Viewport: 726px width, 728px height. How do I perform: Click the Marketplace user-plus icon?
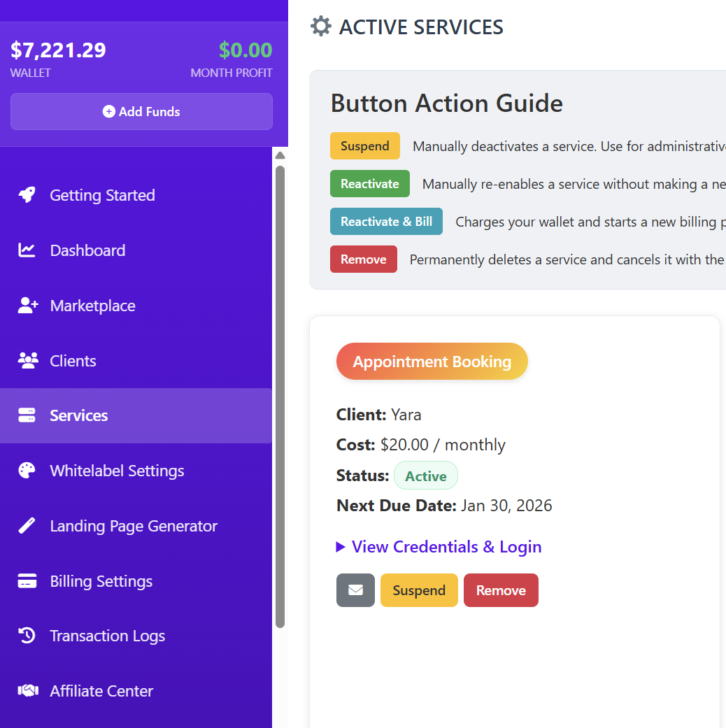tap(27, 306)
